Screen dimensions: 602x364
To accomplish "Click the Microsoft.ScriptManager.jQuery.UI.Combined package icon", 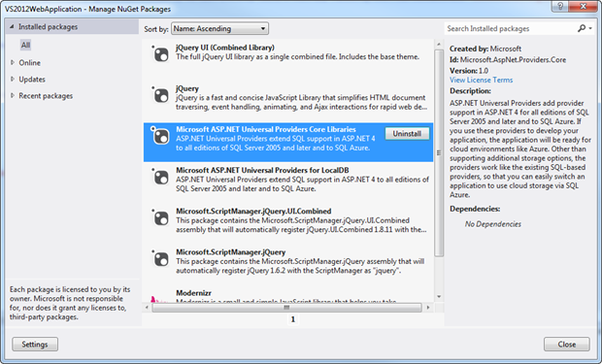I will click(161, 217).
